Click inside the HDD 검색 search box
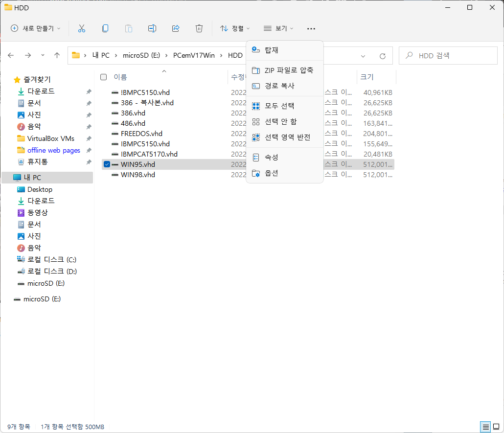The height and width of the screenshot is (433, 504). [448, 56]
